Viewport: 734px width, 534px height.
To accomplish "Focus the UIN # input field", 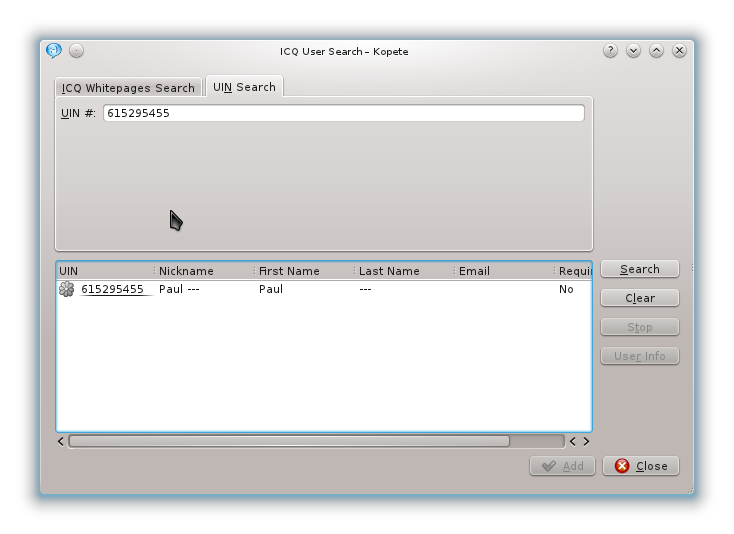I will [343, 114].
